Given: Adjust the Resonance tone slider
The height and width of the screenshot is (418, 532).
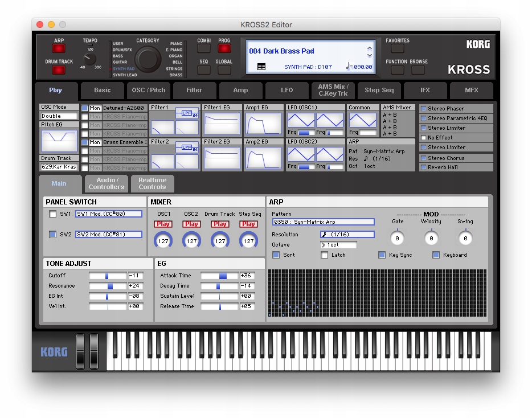Looking at the screenshot, I should pos(108,286).
